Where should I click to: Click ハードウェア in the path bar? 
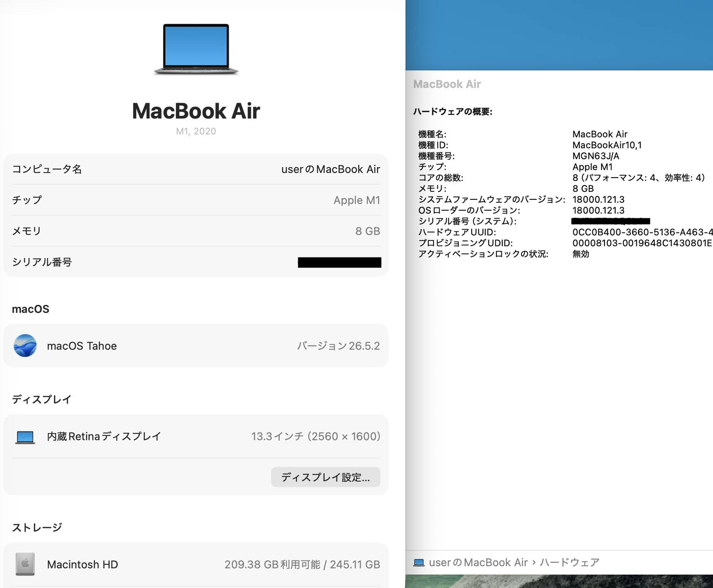569,562
